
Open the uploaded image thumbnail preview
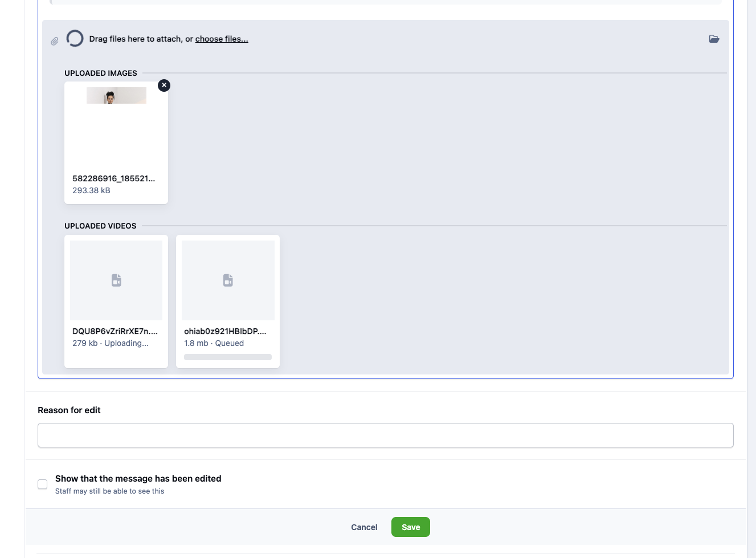(x=116, y=96)
